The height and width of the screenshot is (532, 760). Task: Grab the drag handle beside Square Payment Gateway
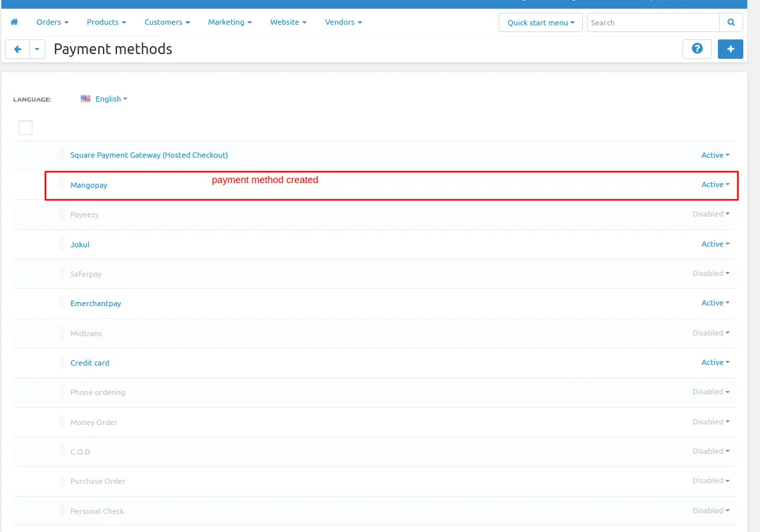click(x=62, y=155)
